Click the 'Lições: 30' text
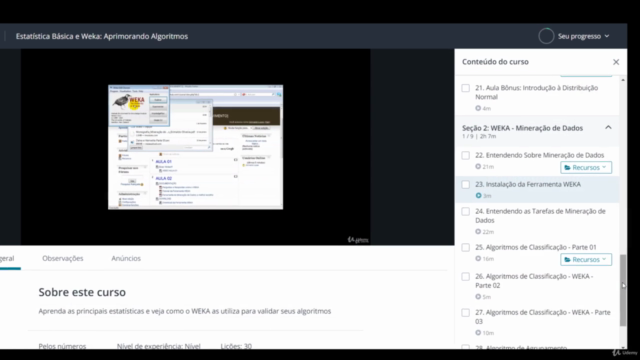Image resolution: width=640 pixels, height=360 pixels. click(x=236, y=346)
